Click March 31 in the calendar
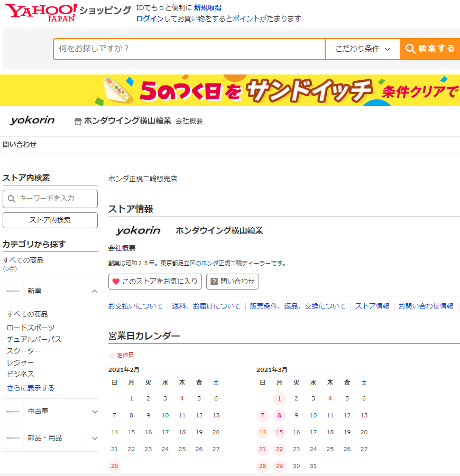 pyautogui.click(x=313, y=466)
